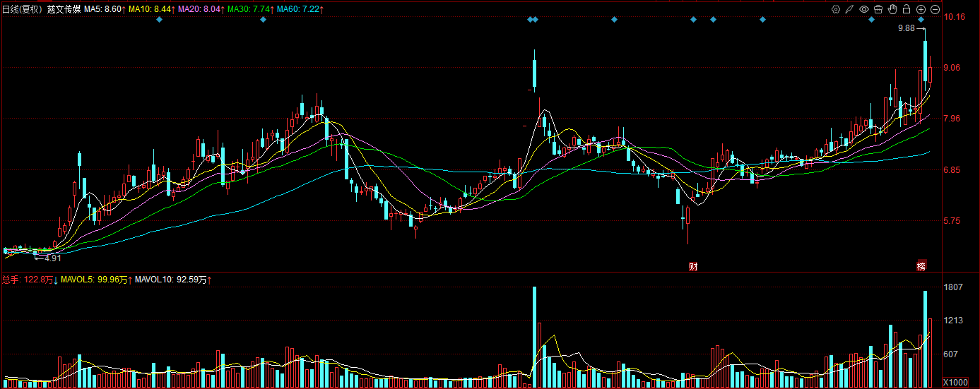Click the 10.16 price axis label

[956, 16]
